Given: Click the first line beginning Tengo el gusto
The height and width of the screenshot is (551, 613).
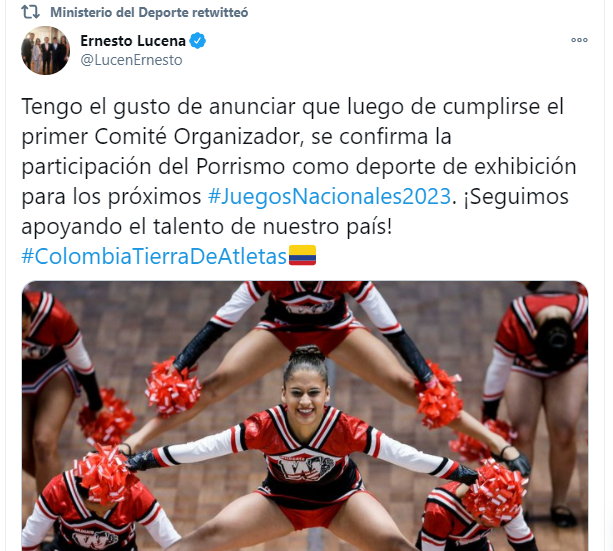Looking at the screenshot, I should (292, 107).
